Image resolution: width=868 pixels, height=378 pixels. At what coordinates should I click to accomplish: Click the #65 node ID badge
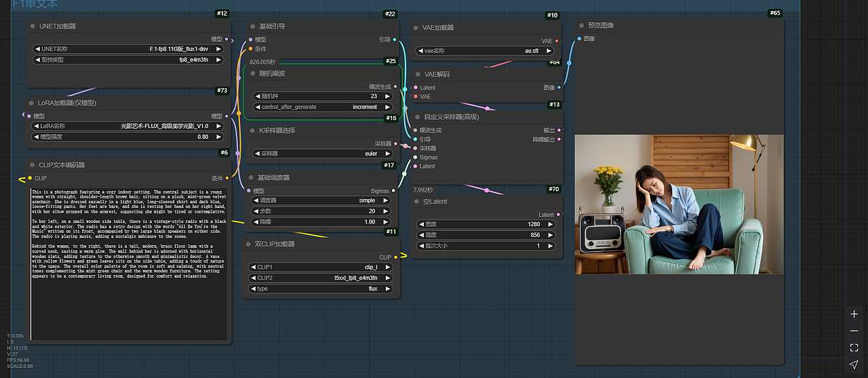[775, 13]
